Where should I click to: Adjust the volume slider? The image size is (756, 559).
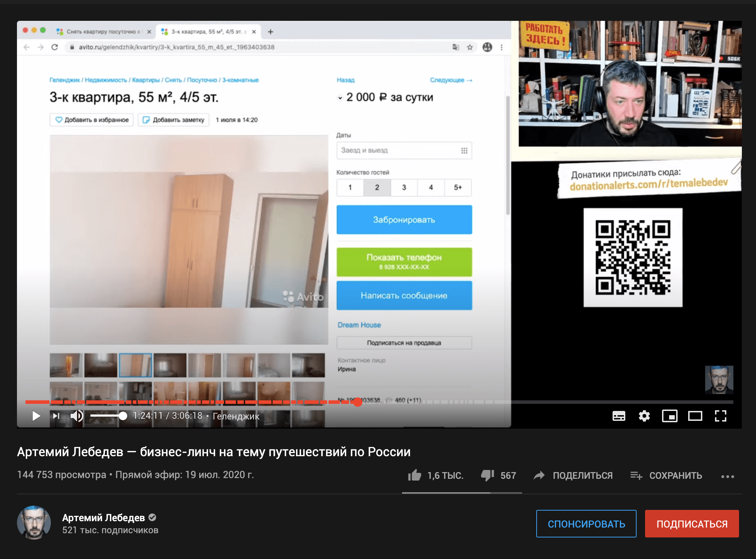tap(108, 416)
